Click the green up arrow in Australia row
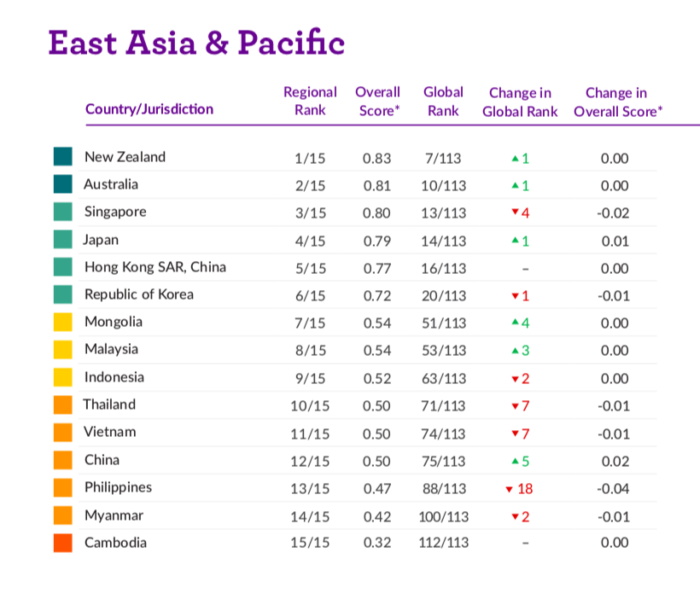The width and height of the screenshot is (700, 611). click(x=515, y=185)
